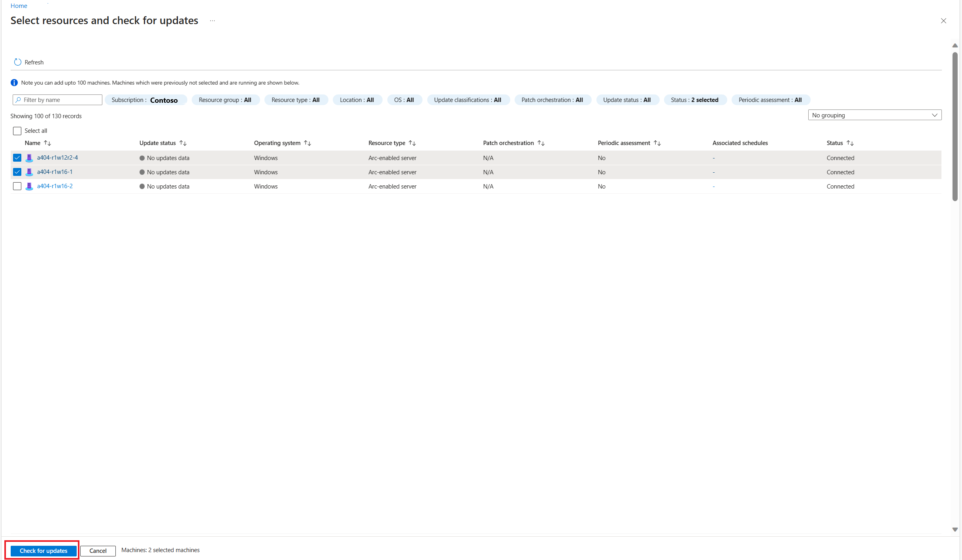
Task: Click the Cancel button
Action: pos(98,550)
